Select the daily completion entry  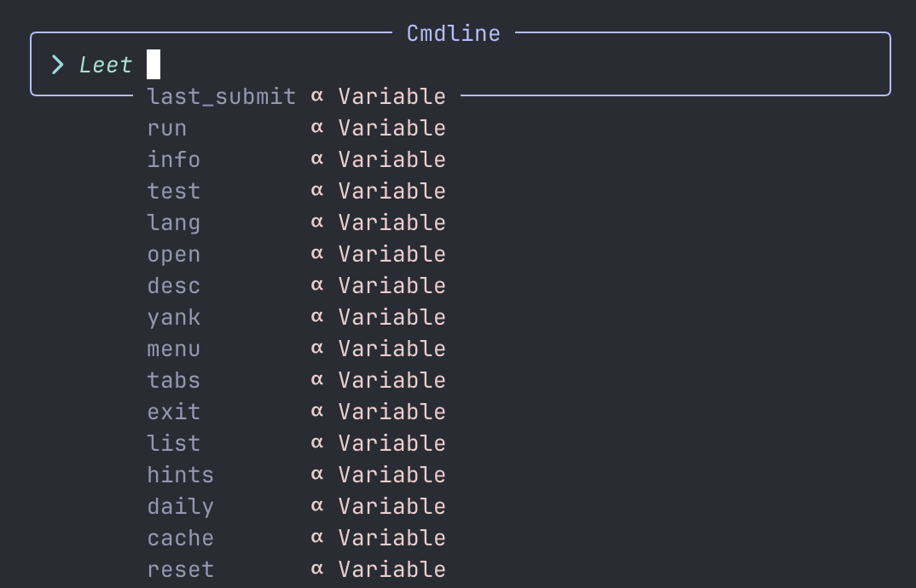click(297, 506)
